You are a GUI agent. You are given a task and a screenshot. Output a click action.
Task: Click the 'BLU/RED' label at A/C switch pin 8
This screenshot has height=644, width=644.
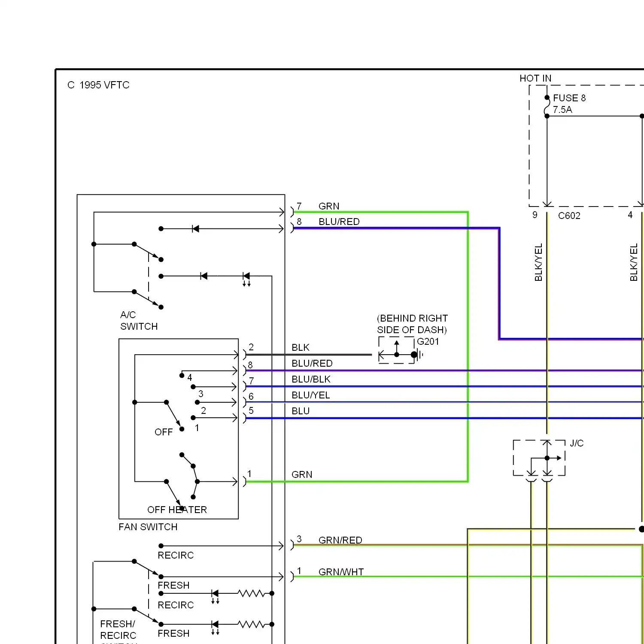click(x=339, y=222)
